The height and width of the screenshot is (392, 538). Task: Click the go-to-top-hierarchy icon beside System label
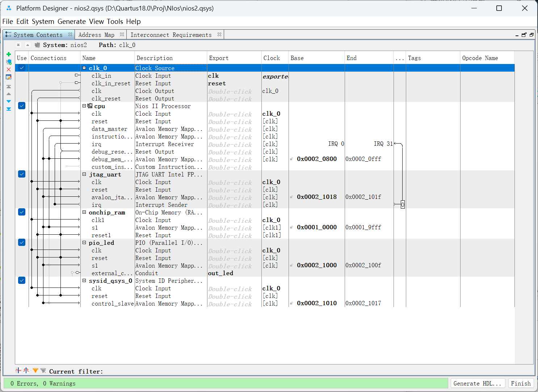point(18,45)
